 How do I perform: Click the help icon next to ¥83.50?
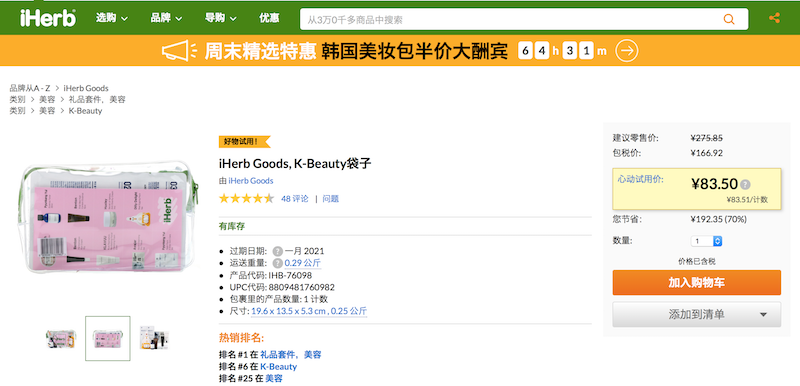coord(745,185)
